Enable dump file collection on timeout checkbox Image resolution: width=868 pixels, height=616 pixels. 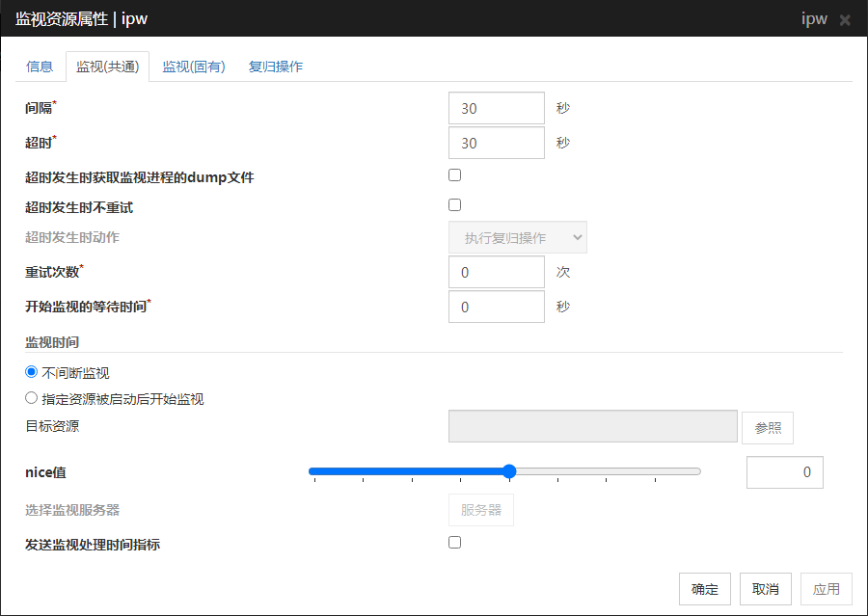tap(455, 175)
